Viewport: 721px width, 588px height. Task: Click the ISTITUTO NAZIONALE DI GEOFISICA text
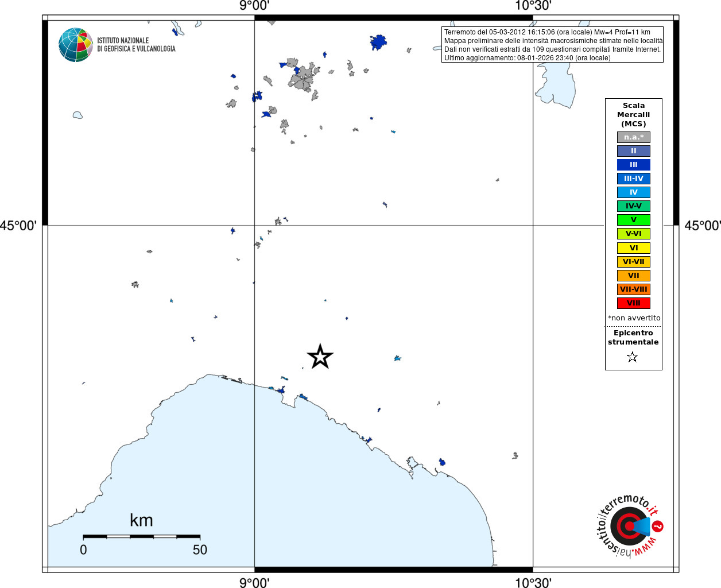[136, 45]
